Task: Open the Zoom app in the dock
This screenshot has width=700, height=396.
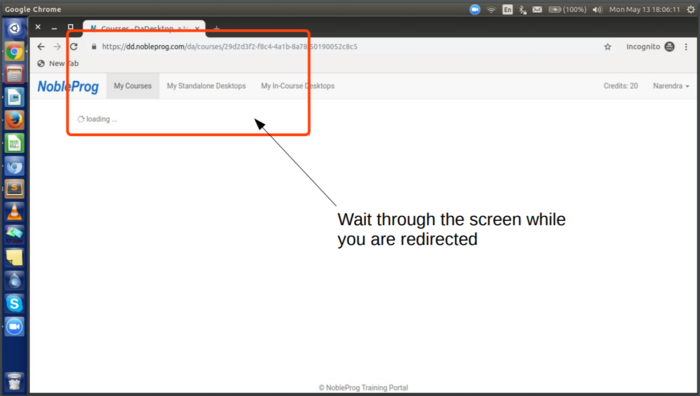Action: tap(14, 327)
